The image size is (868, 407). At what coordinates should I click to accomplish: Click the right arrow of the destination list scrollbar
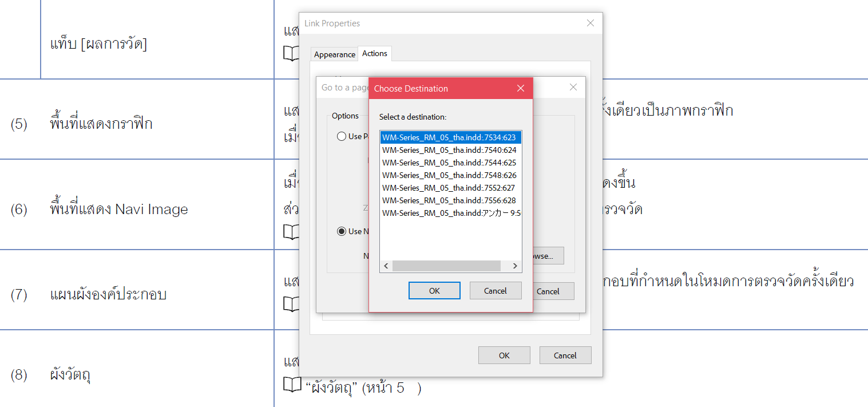point(514,266)
